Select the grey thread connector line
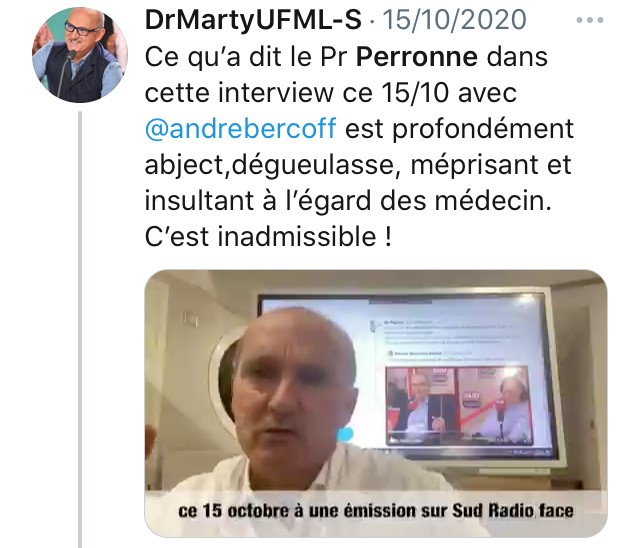The width and height of the screenshot is (640, 548). pos(80,330)
